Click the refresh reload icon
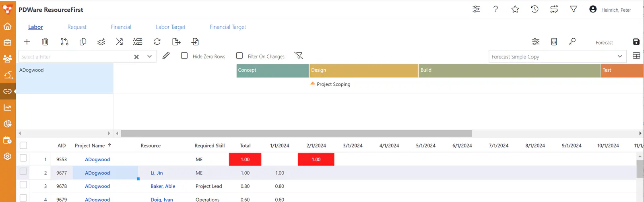 (x=157, y=42)
